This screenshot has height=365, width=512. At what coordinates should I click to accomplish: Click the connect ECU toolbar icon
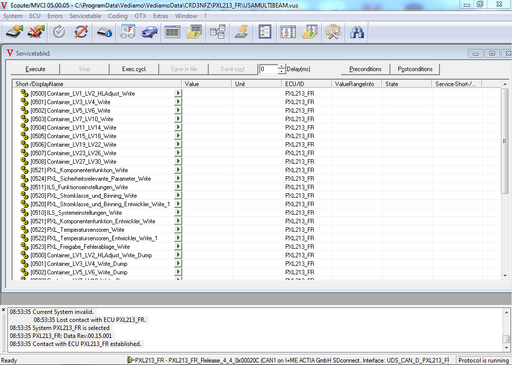pyautogui.click(x=15, y=32)
